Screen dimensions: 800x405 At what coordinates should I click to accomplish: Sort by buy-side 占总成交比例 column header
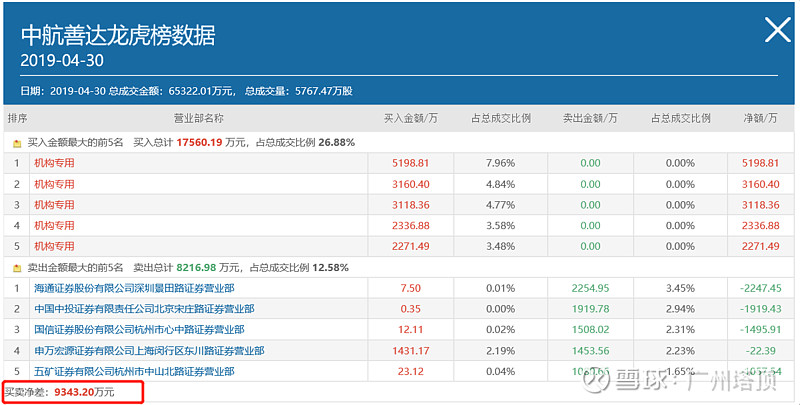500,118
